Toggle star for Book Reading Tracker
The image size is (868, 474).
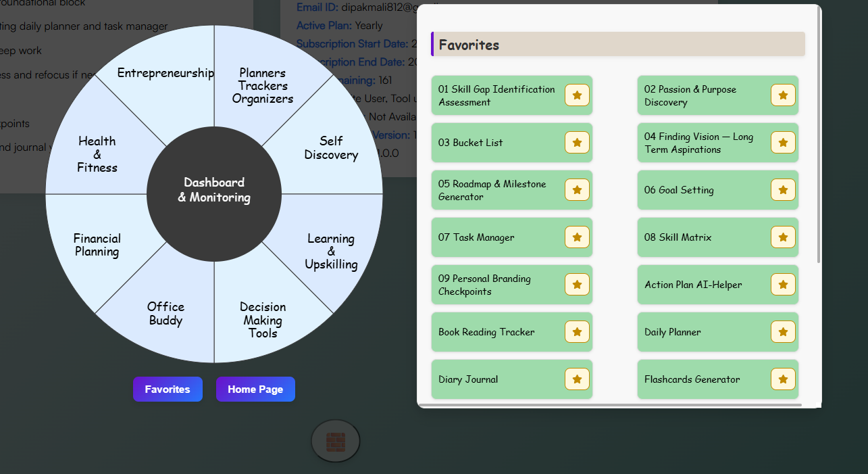[577, 332]
